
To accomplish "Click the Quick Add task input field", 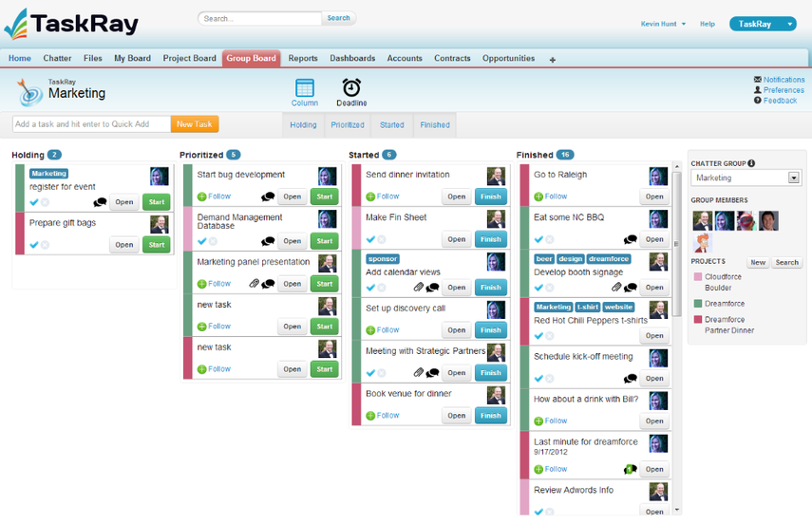I will 92,124.
